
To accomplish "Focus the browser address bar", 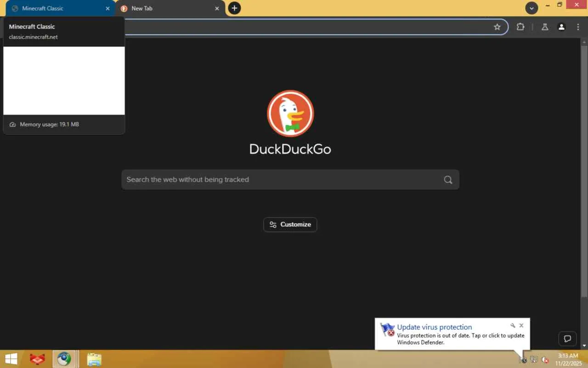I will (308, 27).
